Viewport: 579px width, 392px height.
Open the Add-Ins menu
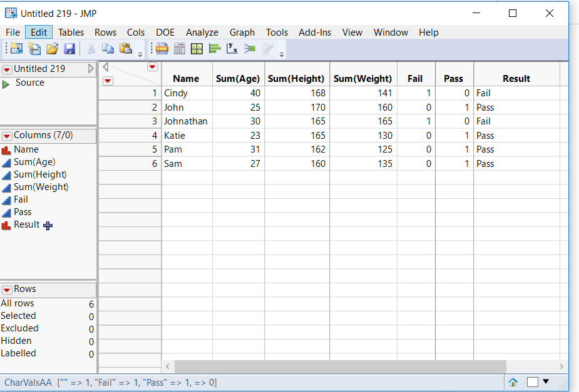[315, 33]
